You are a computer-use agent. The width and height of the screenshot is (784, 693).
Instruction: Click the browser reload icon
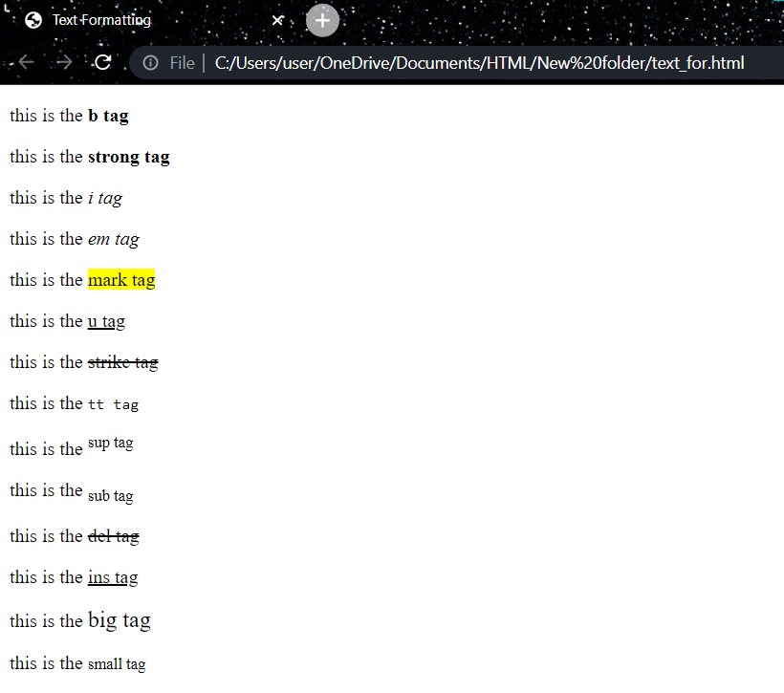[x=103, y=62]
